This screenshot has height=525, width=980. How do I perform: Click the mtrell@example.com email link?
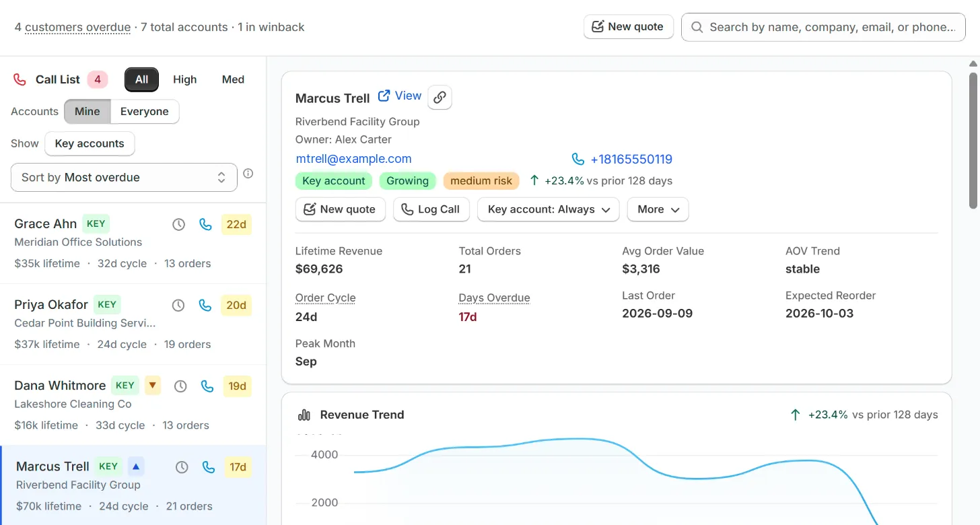coord(353,159)
